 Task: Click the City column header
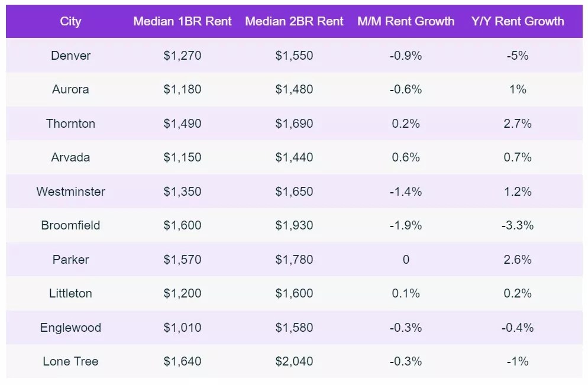[x=70, y=21]
